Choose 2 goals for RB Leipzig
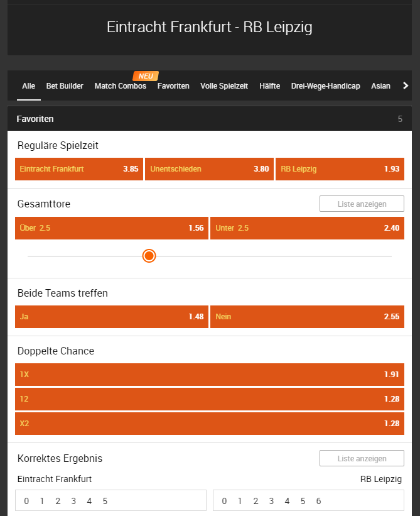 (256, 501)
